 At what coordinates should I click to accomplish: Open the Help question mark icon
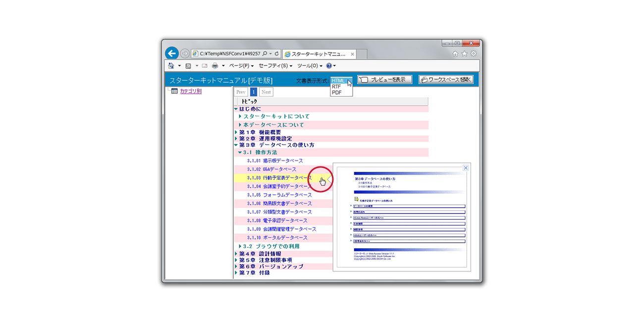[328, 65]
